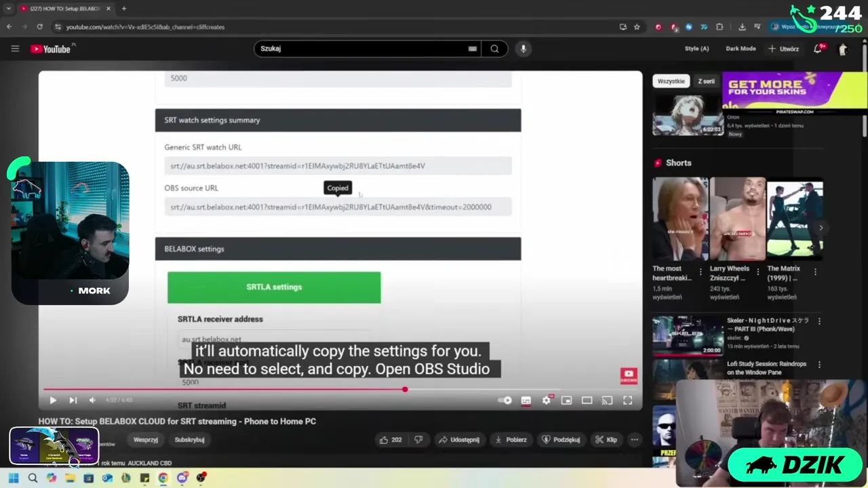Open a new browser tab
Screen dimensions: 868x488
[123, 9]
